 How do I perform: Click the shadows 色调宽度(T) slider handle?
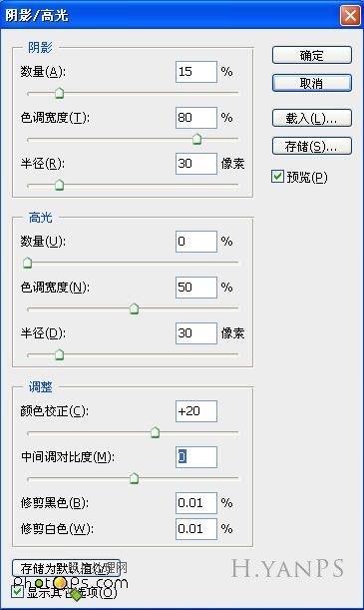tap(196, 139)
